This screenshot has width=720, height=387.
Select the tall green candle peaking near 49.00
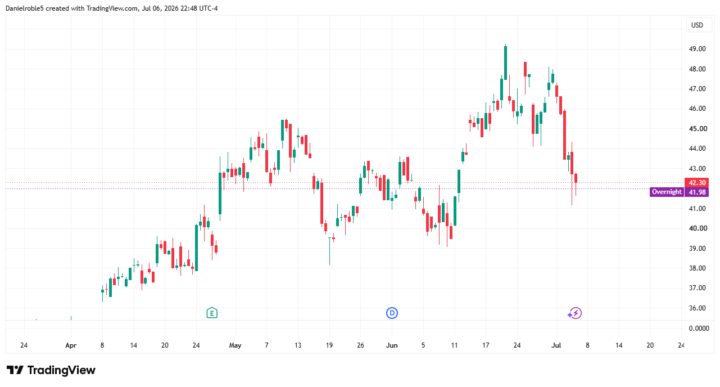pyautogui.click(x=506, y=62)
